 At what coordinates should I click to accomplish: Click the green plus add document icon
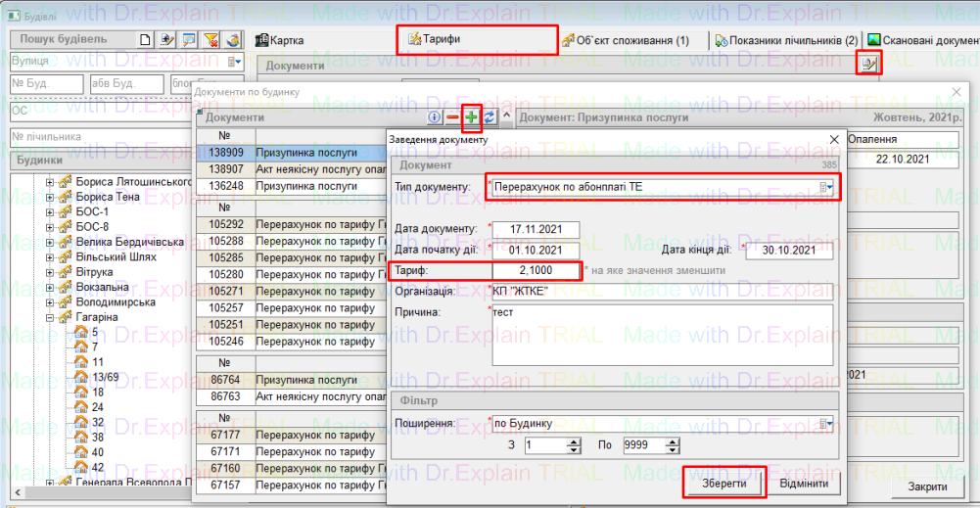tap(471, 117)
